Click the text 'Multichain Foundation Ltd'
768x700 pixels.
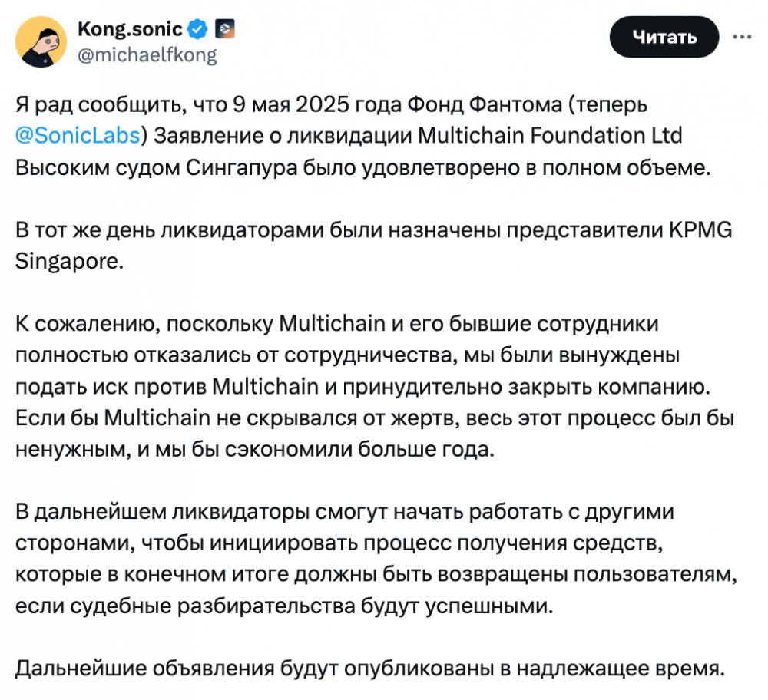point(550,136)
